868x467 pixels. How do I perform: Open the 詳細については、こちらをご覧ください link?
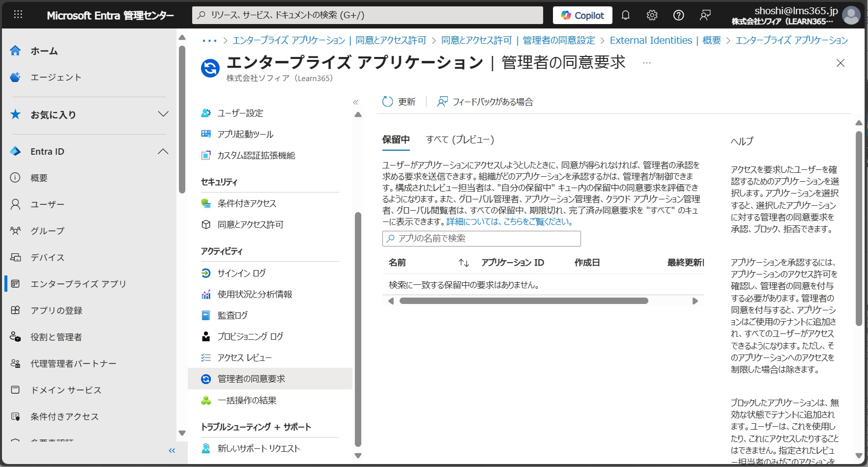point(510,221)
